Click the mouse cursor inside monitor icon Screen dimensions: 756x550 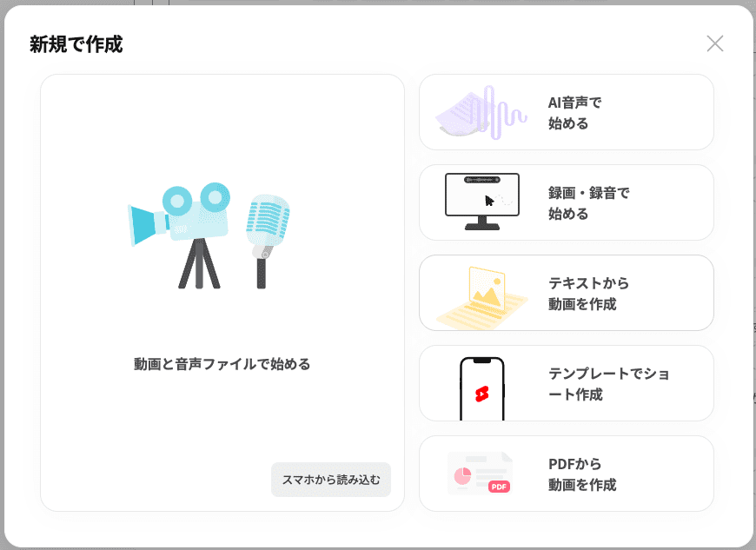[489, 201]
